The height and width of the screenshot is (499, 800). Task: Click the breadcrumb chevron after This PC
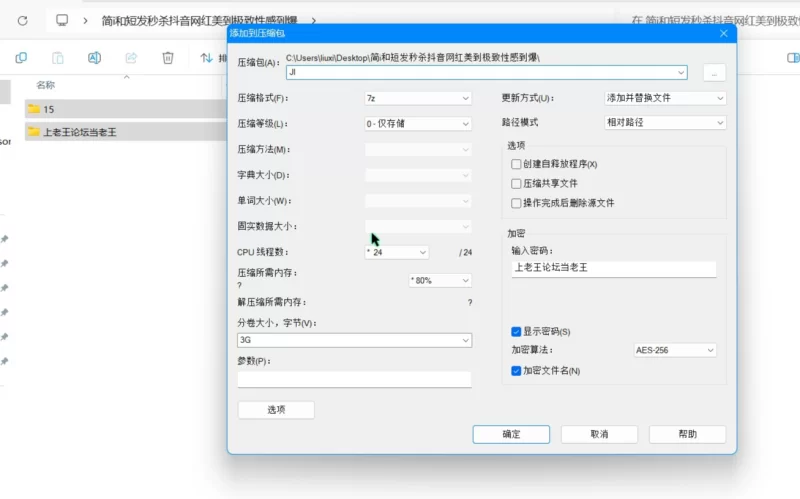coord(85,21)
